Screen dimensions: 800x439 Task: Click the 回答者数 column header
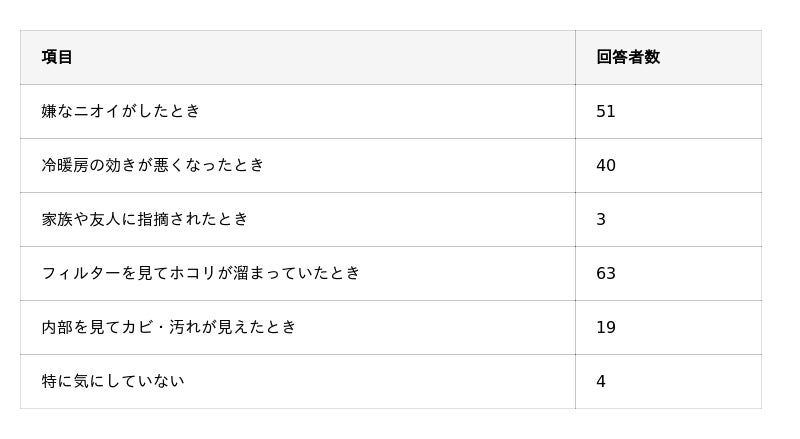point(628,57)
